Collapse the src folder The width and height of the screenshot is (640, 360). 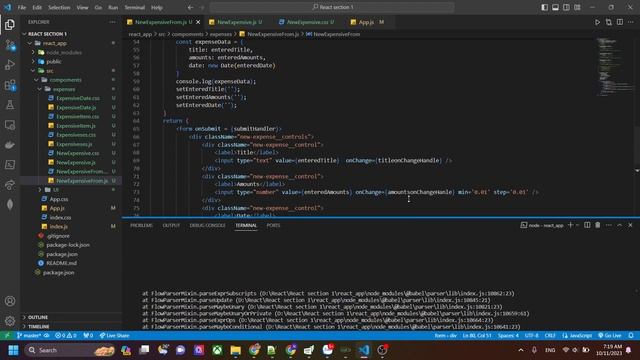tap(33, 71)
